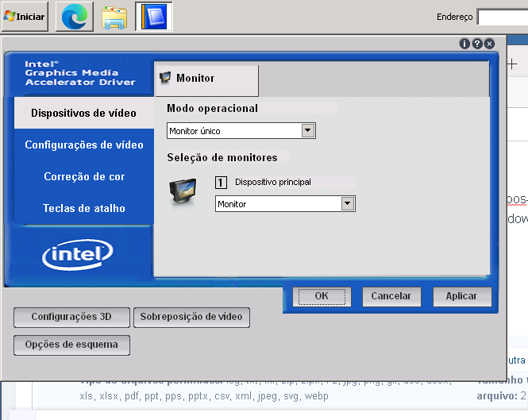Open the information icon in the title bar
The width and height of the screenshot is (528, 420).
point(464,44)
